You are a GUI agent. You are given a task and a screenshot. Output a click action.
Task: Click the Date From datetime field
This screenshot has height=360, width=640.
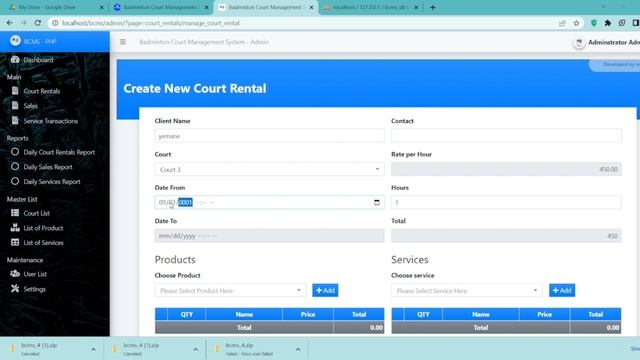point(269,202)
